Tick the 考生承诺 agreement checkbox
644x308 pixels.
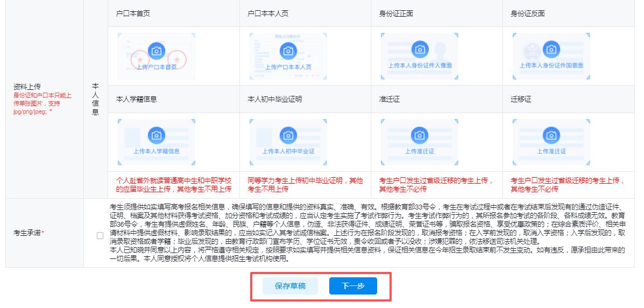[100, 236]
